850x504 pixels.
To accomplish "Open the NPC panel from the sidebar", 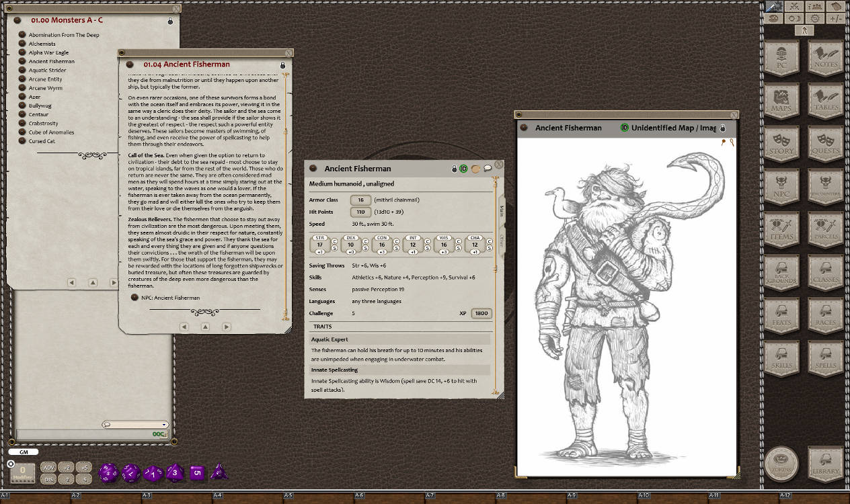I will pyautogui.click(x=782, y=187).
